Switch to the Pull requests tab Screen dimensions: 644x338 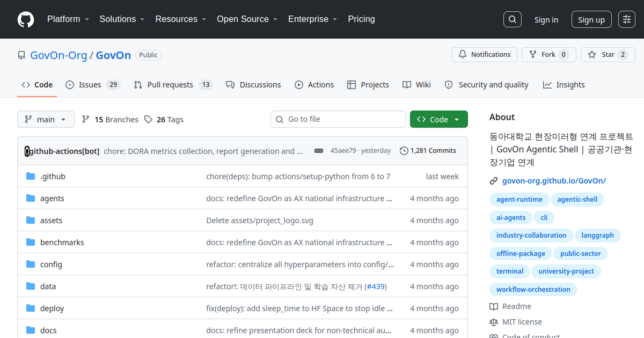[173, 85]
